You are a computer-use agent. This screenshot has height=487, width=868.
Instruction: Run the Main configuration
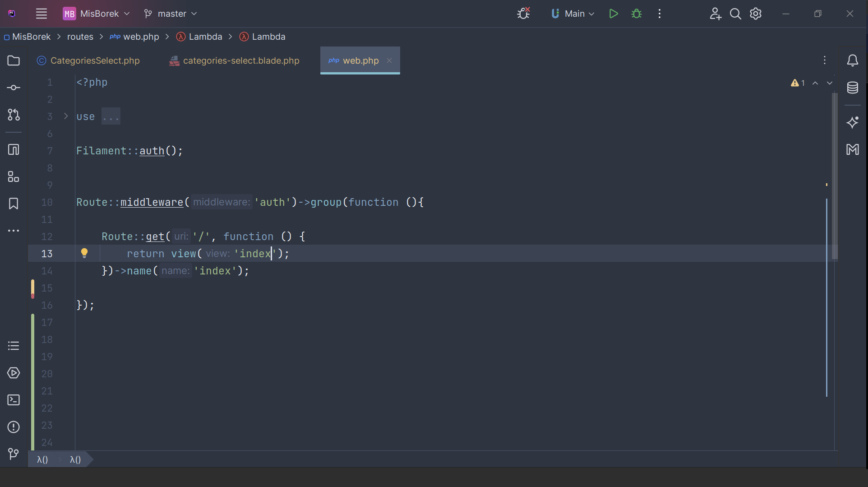pos(613,14)
